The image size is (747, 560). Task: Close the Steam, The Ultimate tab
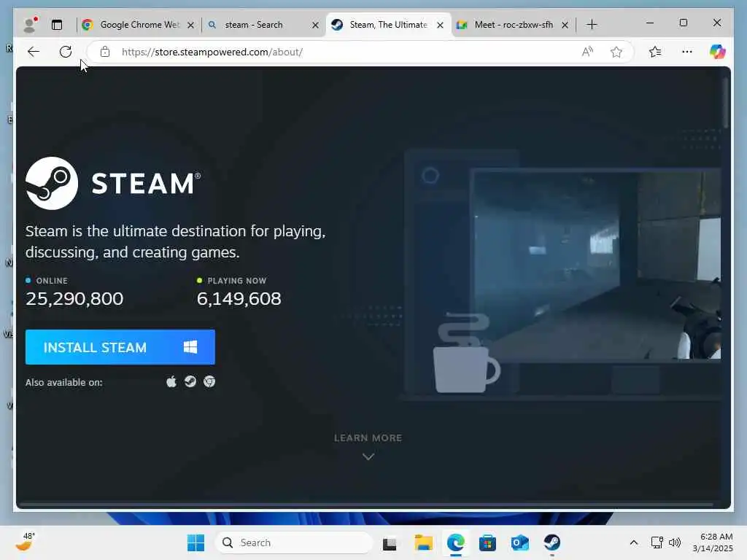point(440,25)
